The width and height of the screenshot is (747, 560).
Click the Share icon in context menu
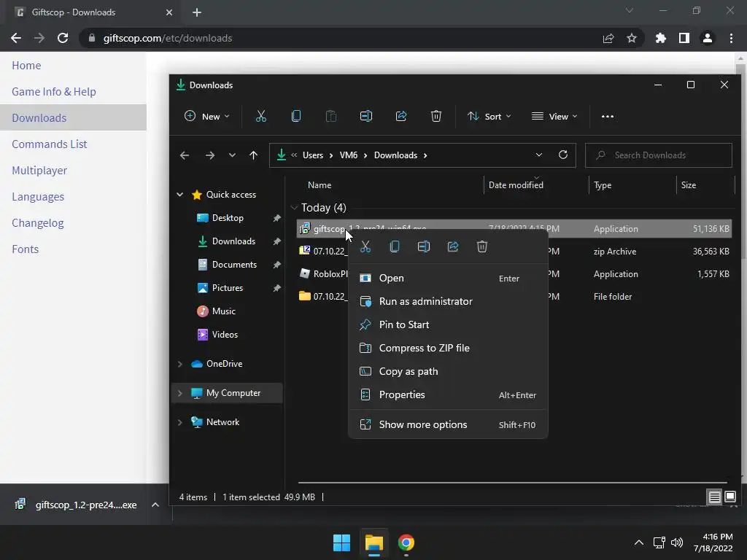tap(453, 246)
